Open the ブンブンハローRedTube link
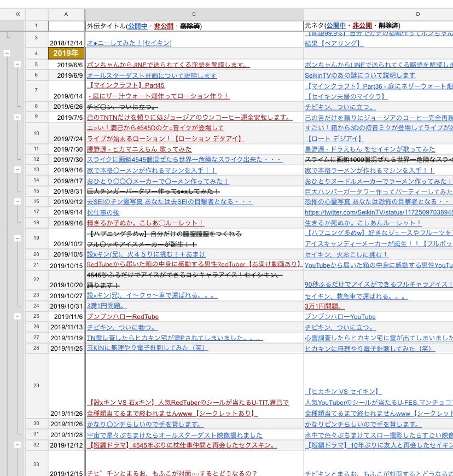Screen dimensions: 453x476 tap(123, 317)
